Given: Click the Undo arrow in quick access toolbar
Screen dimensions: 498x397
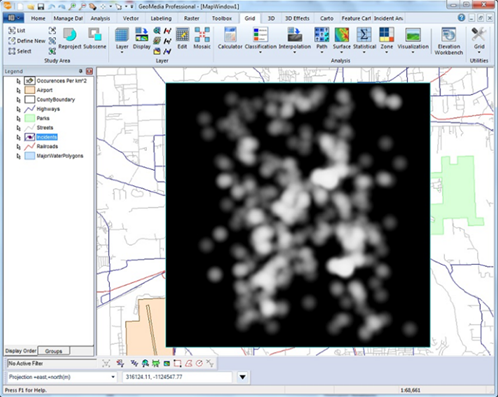Looking at the screenshot, I should pos(51,6).
